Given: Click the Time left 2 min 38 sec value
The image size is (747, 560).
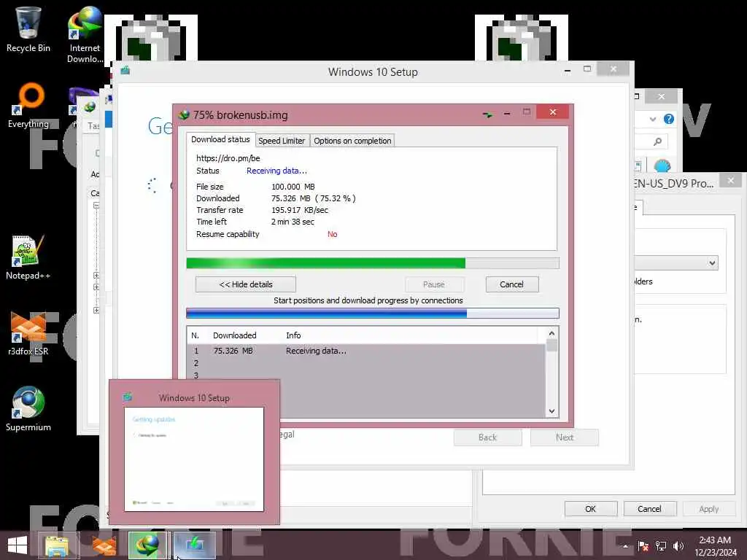Looking at the screenshot, I should [293, 222].
